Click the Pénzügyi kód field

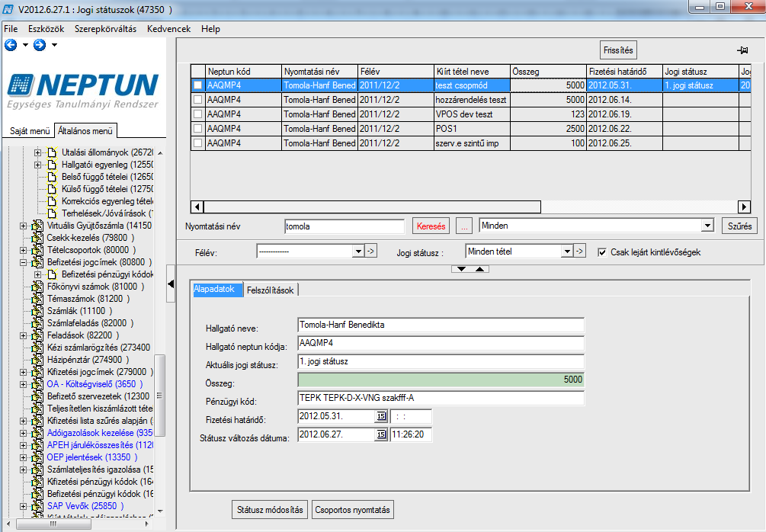point(441,398)
